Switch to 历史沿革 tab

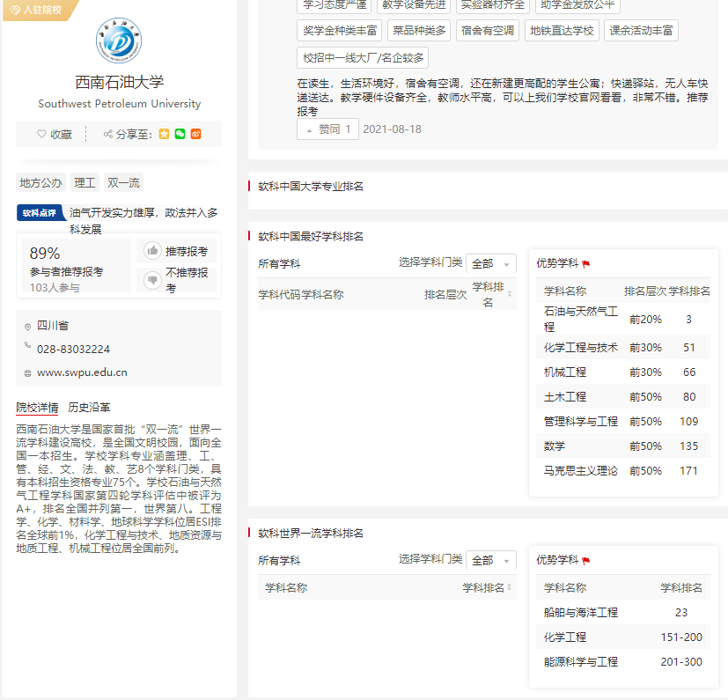[x=89, y=408]
